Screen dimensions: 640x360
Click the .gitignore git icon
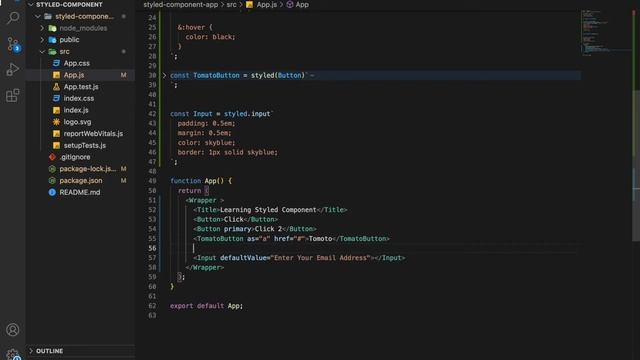pos(52,157)
